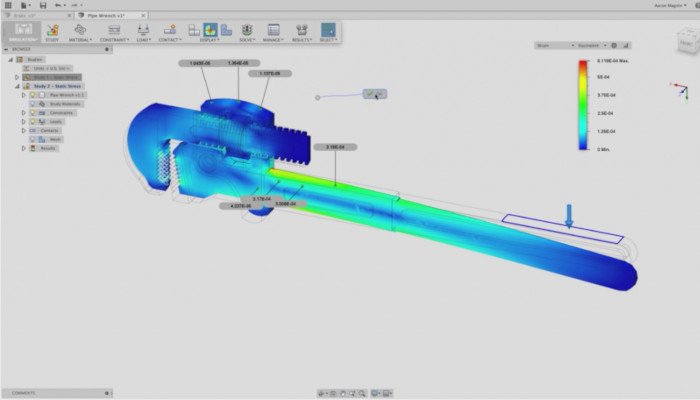Open the Equivalent component dropdown

[592, 46]
